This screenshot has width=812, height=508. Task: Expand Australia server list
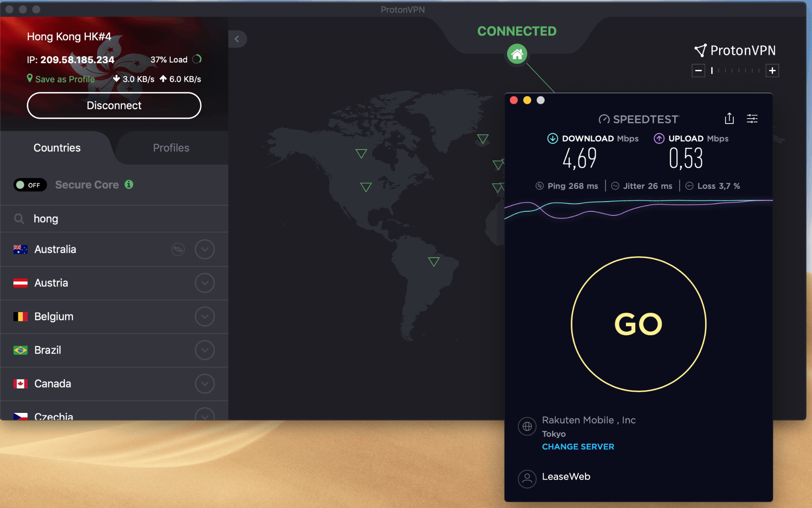[204, 249]
